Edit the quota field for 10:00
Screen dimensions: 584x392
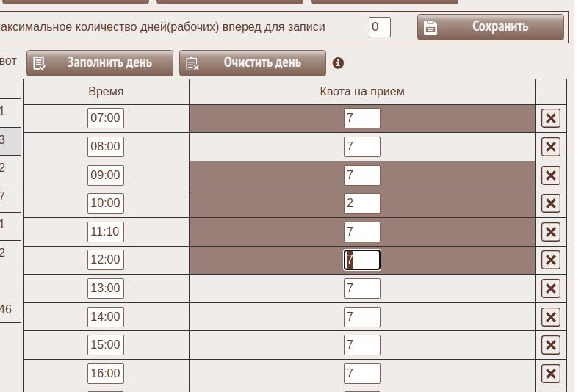[x=361, y=203]
